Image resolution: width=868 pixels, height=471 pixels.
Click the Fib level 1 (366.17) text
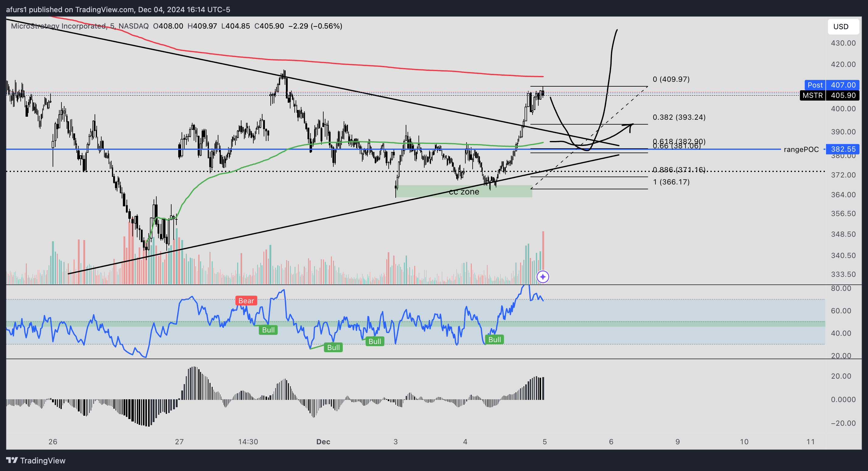(671, 182)
